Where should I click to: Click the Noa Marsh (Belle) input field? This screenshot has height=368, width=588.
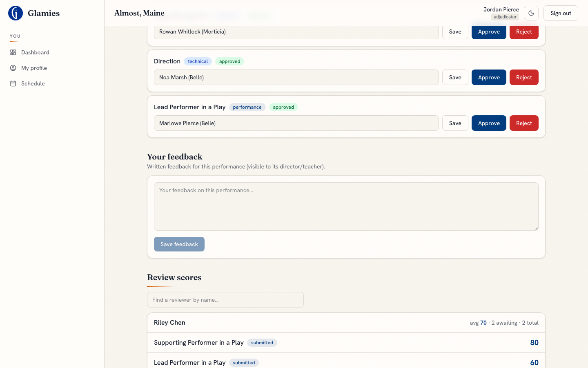click(x=296, y=77)
